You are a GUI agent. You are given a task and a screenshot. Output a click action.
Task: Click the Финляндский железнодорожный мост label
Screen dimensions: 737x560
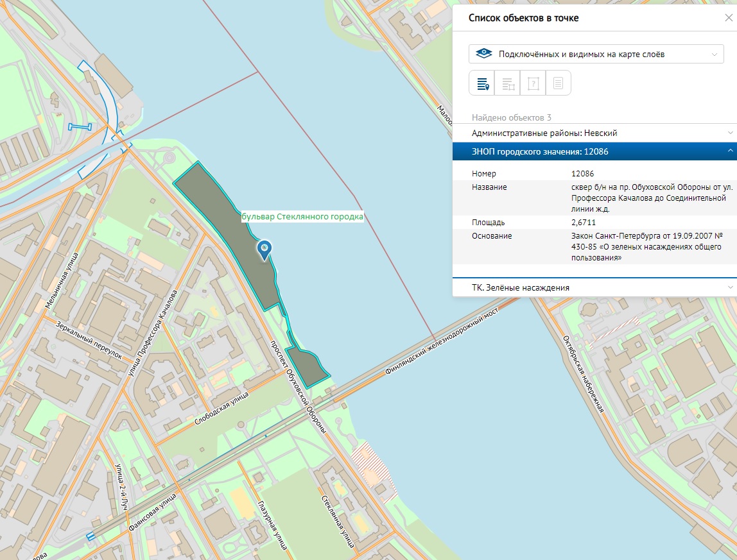tap(442, 343)
